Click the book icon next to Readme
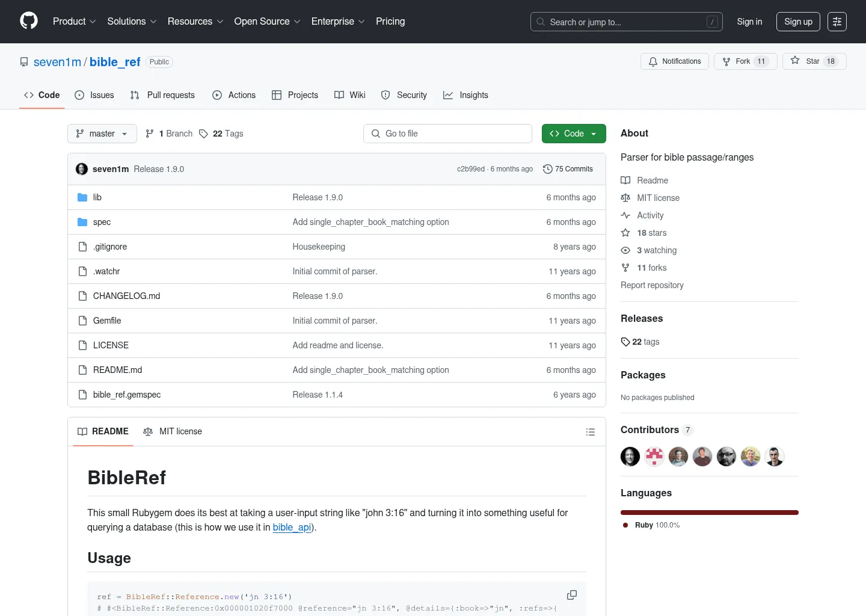 click(625, 180)
